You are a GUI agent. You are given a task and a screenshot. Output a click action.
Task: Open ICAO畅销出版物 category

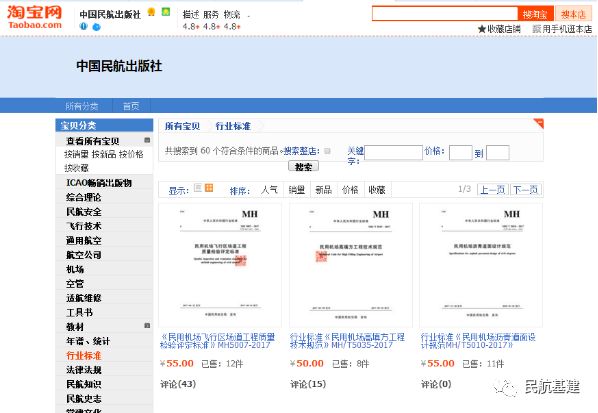(x=99, y=183)
